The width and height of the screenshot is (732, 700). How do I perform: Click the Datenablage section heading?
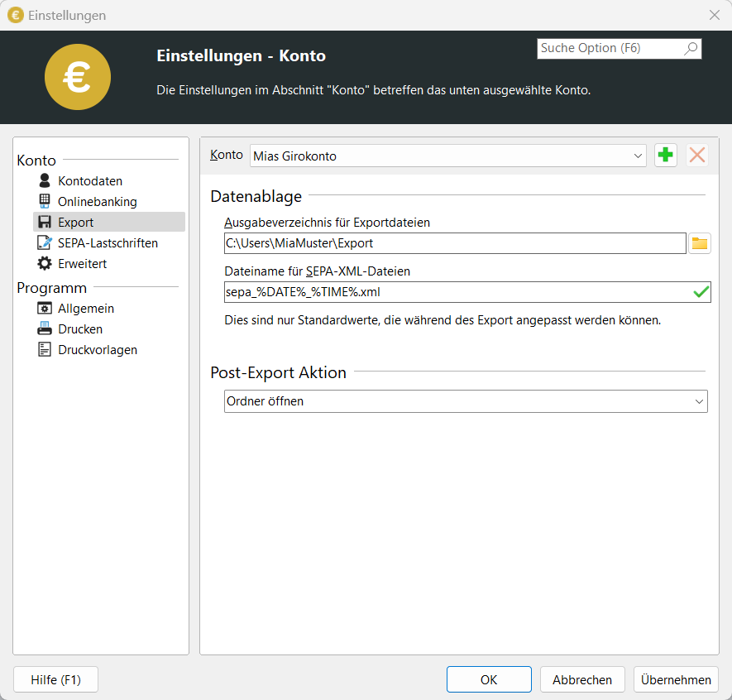tap(256, 196)
